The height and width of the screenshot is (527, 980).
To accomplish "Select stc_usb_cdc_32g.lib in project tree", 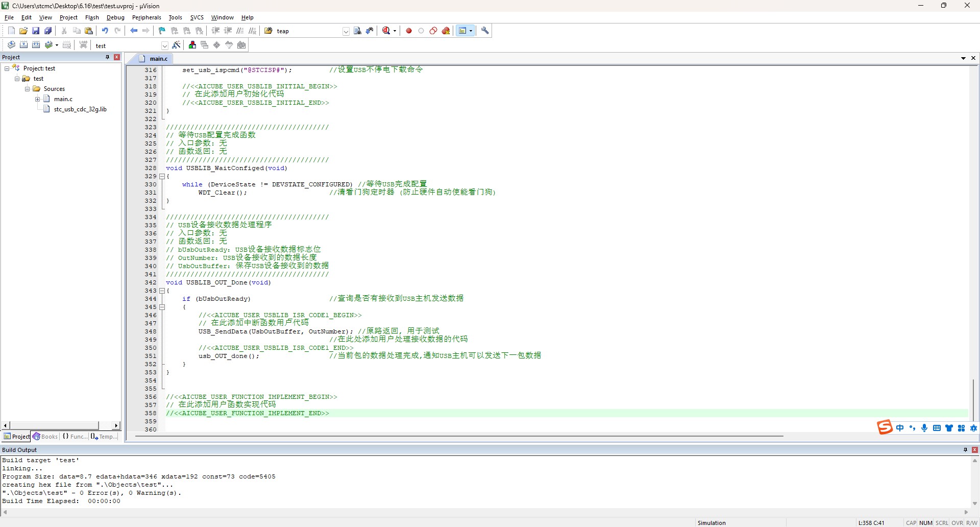I will click(80, 109).
